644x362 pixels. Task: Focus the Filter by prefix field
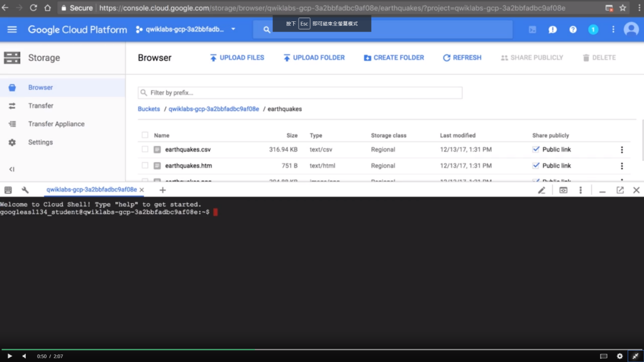coord(300,93)
